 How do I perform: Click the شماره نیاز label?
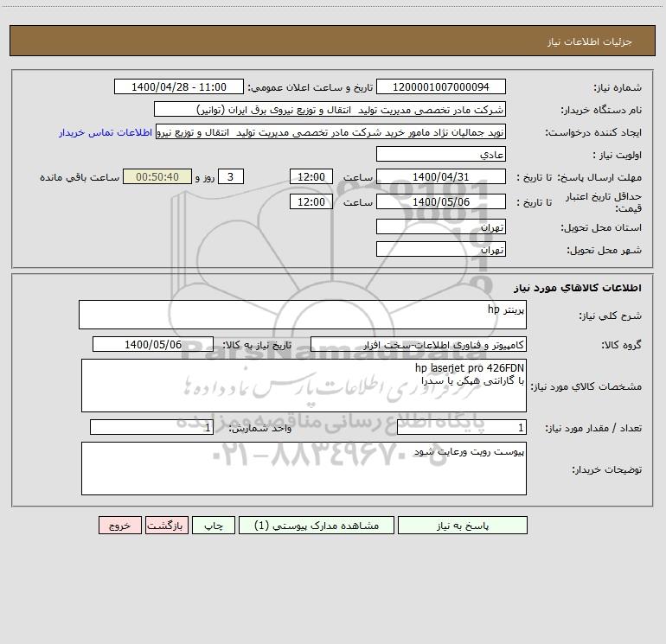pos(618,87)
